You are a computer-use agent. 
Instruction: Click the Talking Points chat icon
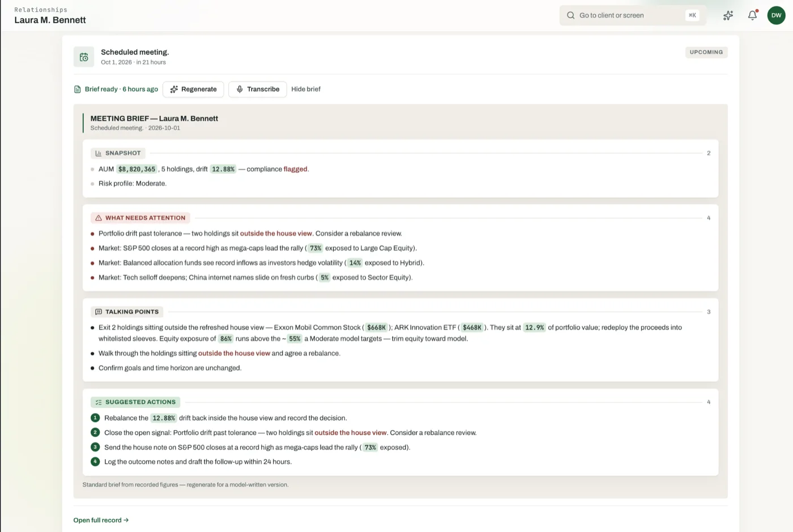[x=99, y=312]
